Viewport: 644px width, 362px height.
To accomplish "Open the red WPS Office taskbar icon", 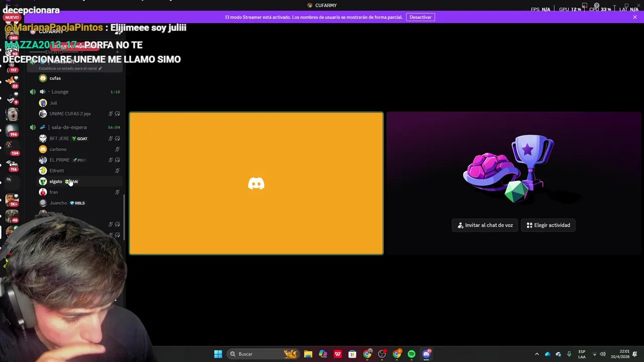I will pos(338,354).
